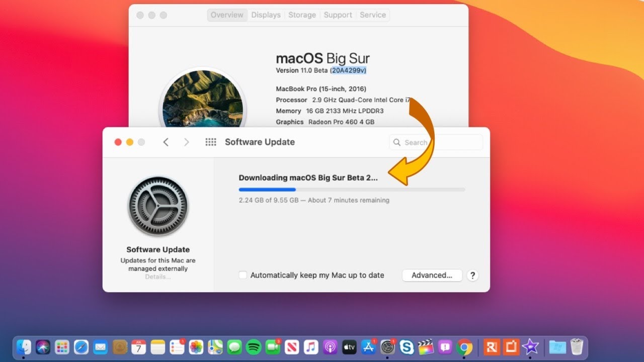Open Apple News in the Dock
This screenshot has width=644, height=362.
292,347
